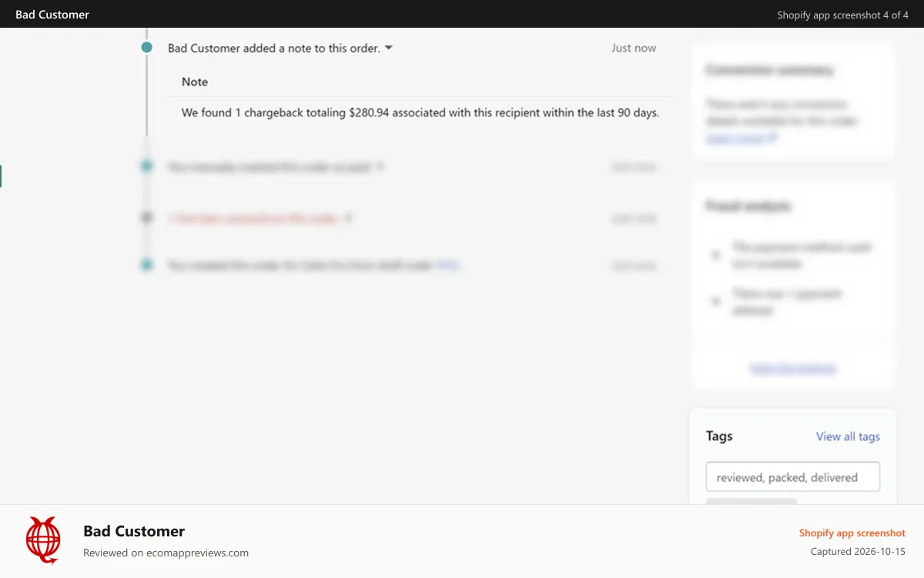Expand the Bad Customer note dropdown arrow
Screen dimensions: 924x578
click(x=389, y=48)
